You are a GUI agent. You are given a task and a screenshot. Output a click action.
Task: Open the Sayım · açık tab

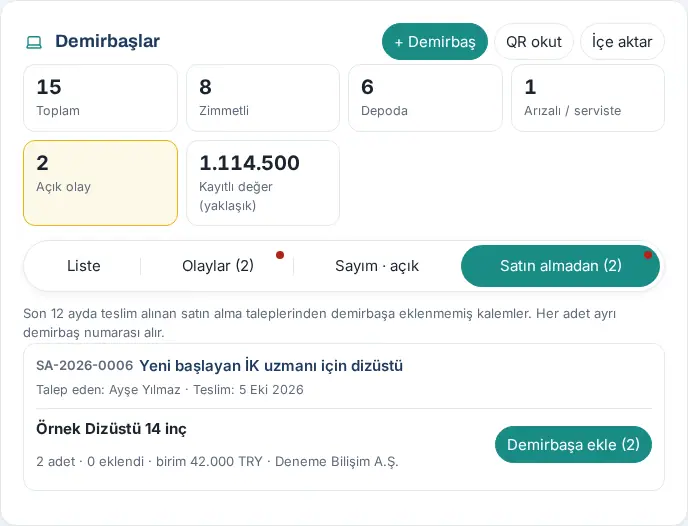tap(377, 266)
